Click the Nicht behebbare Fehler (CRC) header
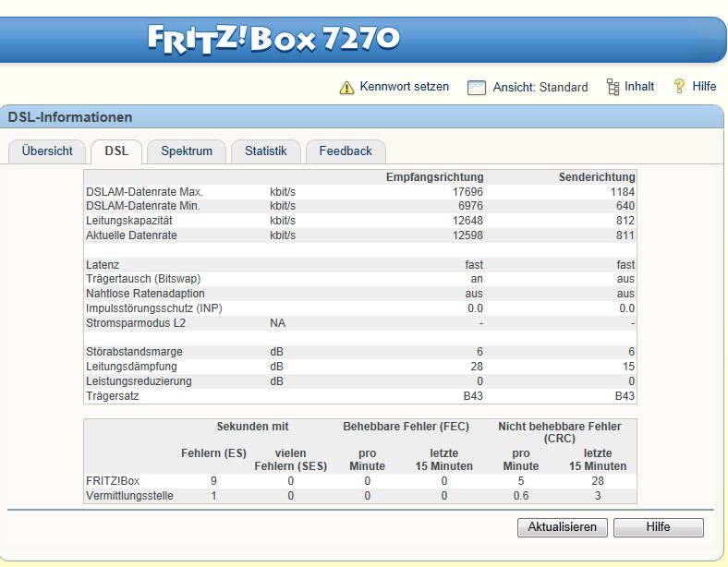The image size is (728, 567). pos(560,432)
